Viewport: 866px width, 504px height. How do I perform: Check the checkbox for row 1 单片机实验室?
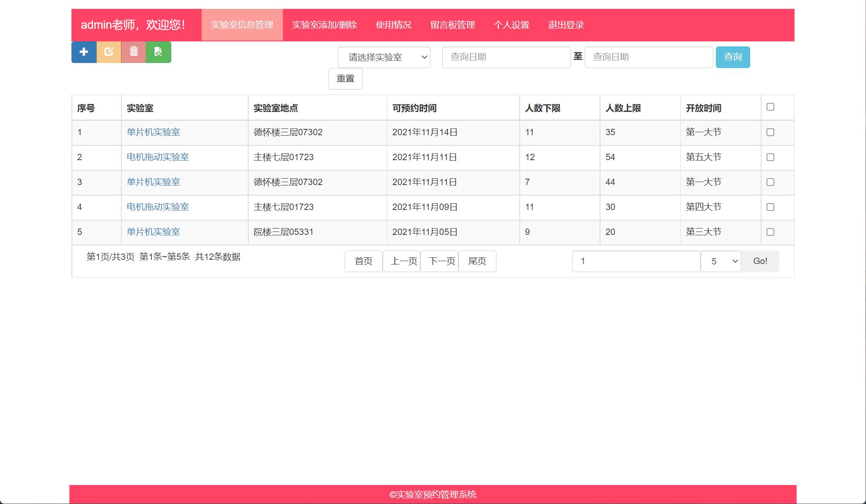coord(771,132)
